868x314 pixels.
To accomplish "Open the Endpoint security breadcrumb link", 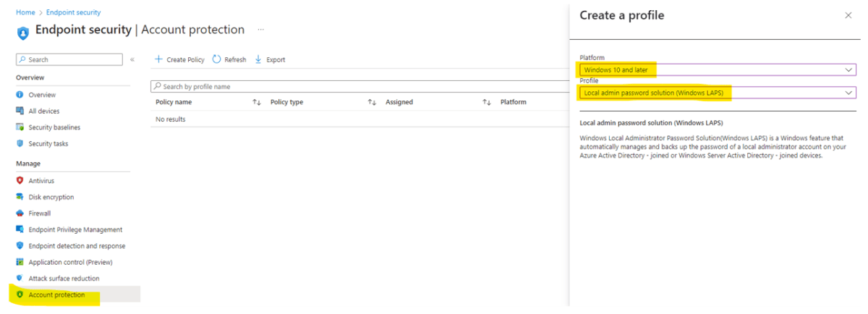I will tap(72, 12).
